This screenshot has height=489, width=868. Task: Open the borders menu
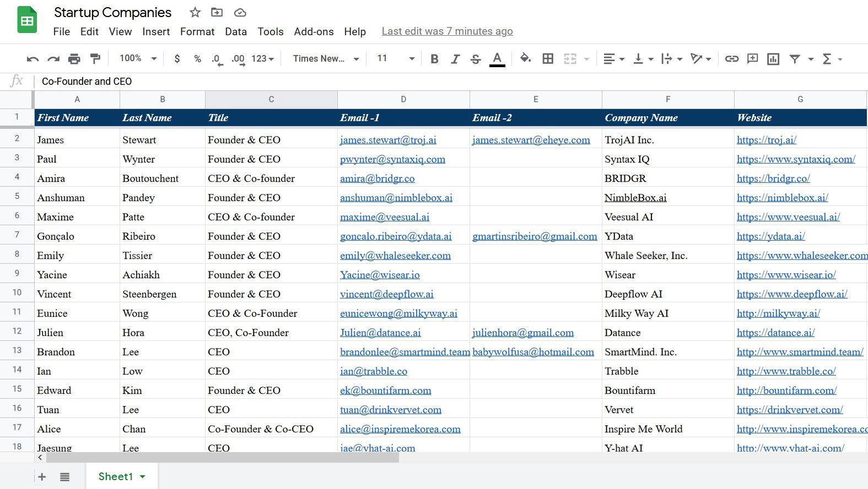click(548, 58)
